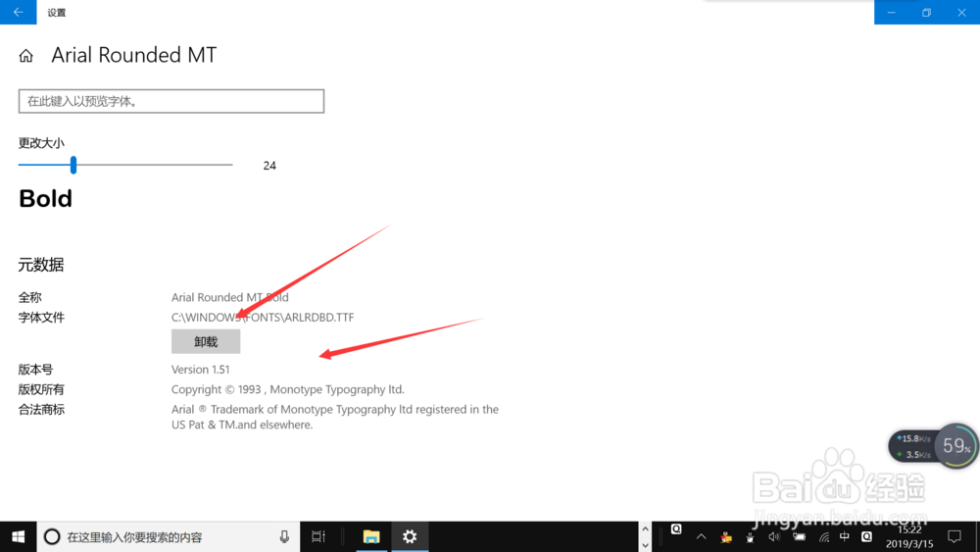
Task: Click the Cortana circle icon
Action: 52,536
